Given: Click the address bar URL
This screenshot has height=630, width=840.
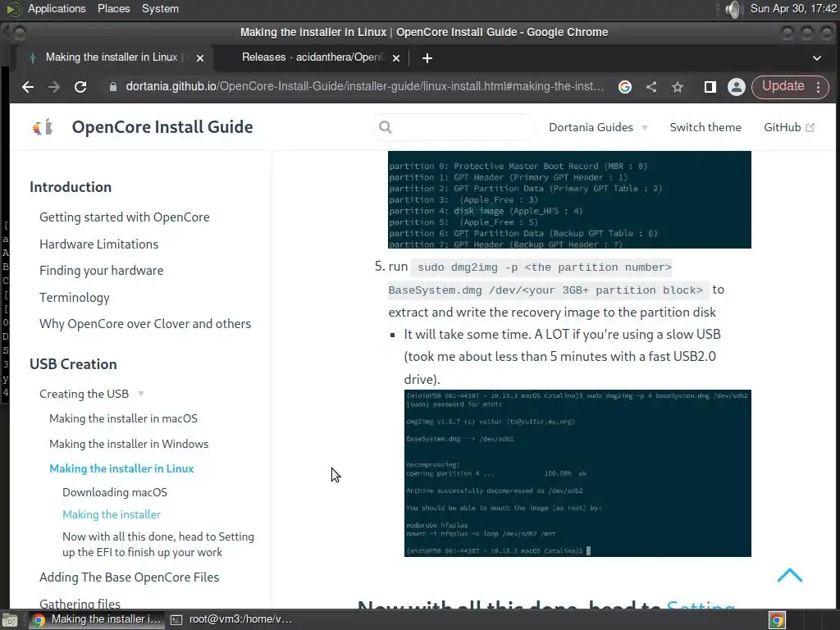Looking at the screenshot, I should click(x=364, y=87).
